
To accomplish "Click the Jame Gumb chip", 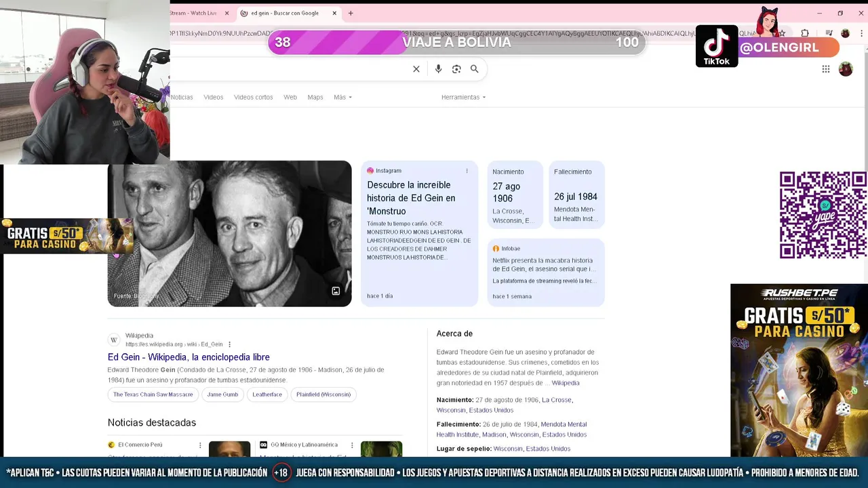I will coord(222,394).
